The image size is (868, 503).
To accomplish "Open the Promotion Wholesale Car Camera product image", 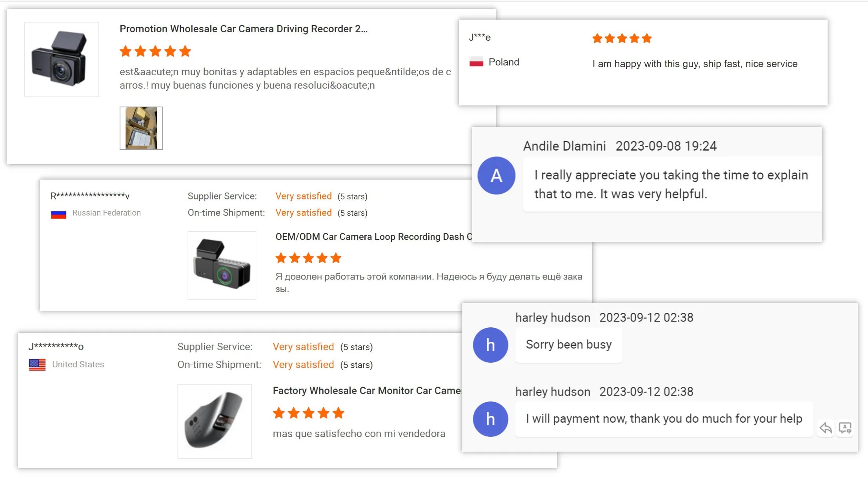I will pos(62,60).
